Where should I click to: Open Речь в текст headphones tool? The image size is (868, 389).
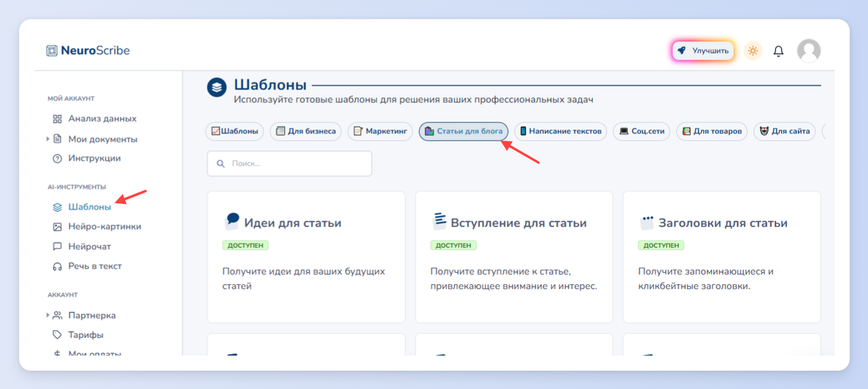coord(88,266)
